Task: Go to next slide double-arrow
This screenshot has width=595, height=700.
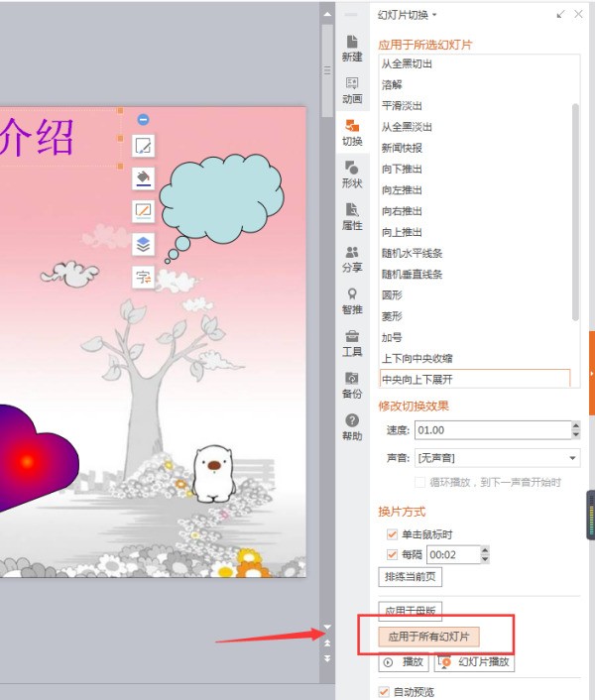Action: tap(327, 658)
